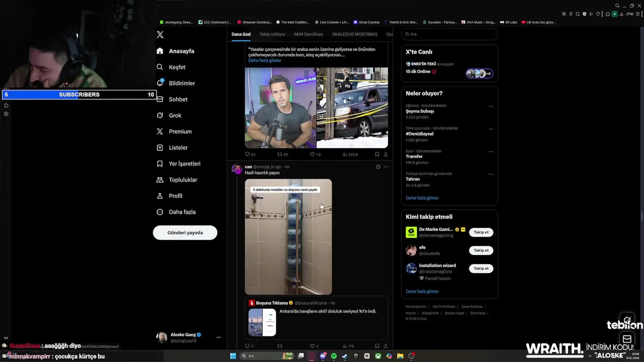
Task: Open #DenizBaysal trend
Action: click(420, 134)
